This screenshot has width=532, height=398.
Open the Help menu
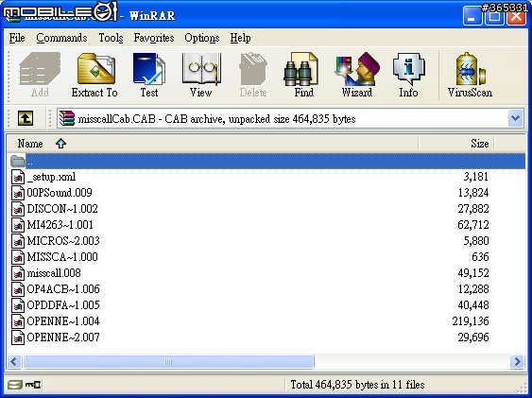(x=241, y=38)
